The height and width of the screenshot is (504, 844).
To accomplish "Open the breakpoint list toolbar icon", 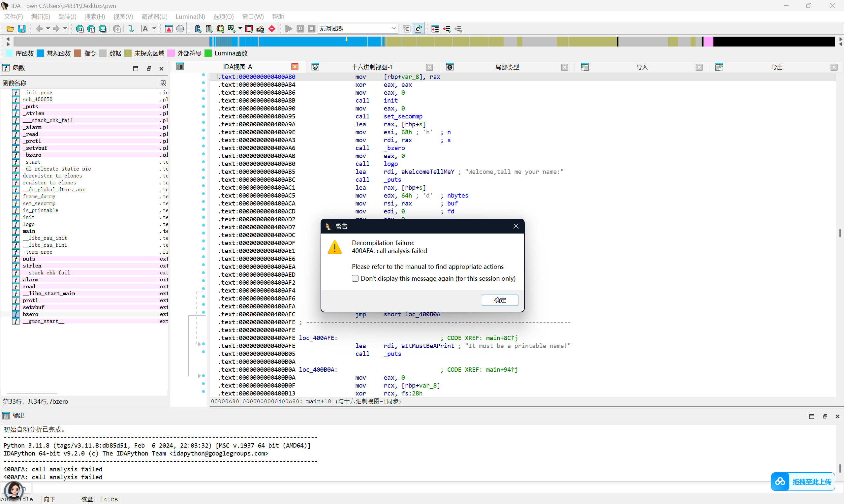I will [435, 29].
